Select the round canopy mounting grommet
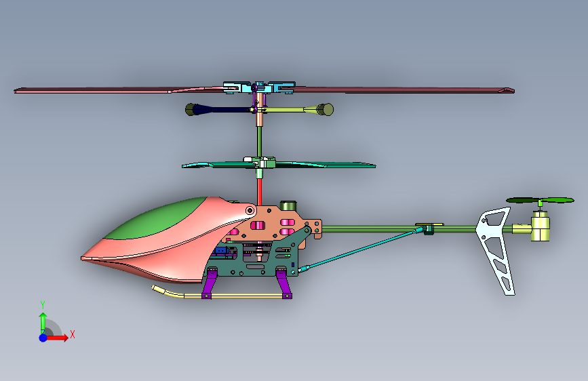Viewport: 588px width, 381px height. (x=250, y=210)
